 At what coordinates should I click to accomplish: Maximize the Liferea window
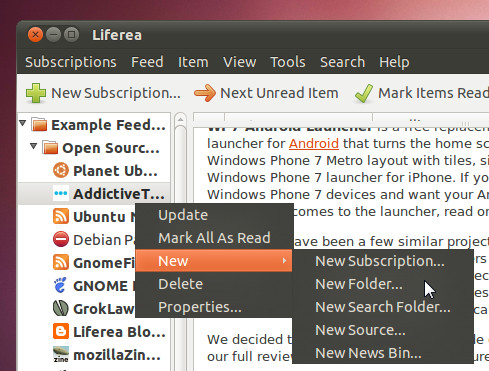tap(71, 35)
